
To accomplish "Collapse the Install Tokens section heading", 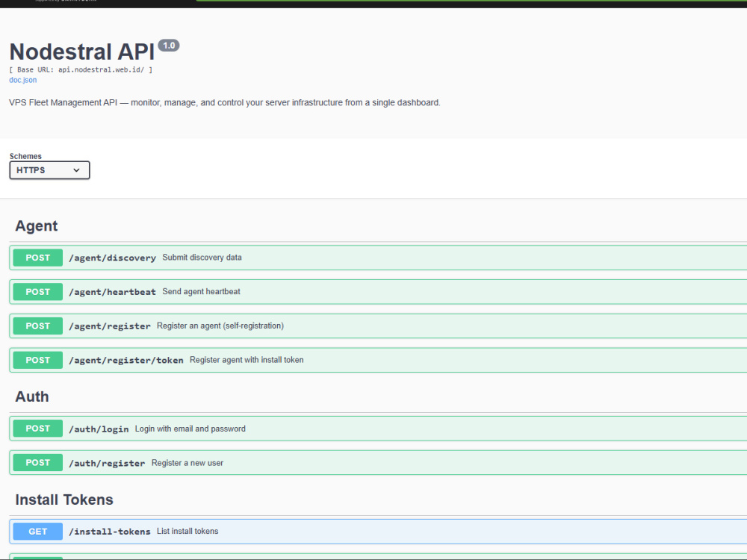I will click(x=64, y=500).
